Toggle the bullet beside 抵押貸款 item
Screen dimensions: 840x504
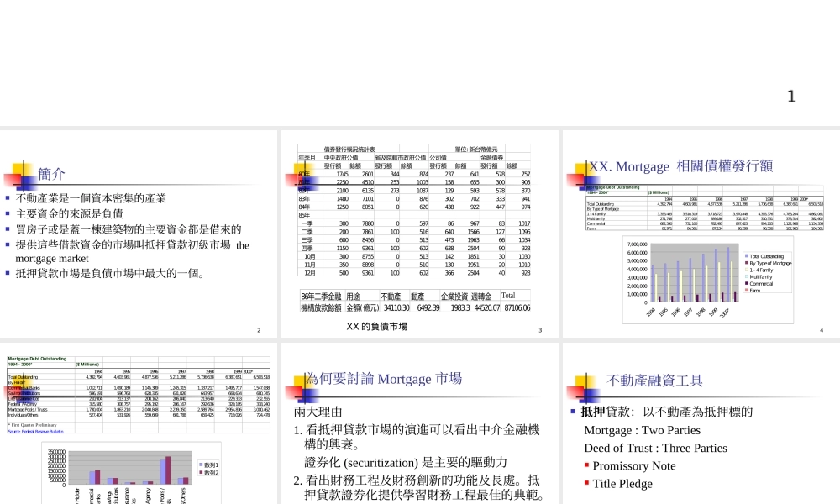[572, 410]
